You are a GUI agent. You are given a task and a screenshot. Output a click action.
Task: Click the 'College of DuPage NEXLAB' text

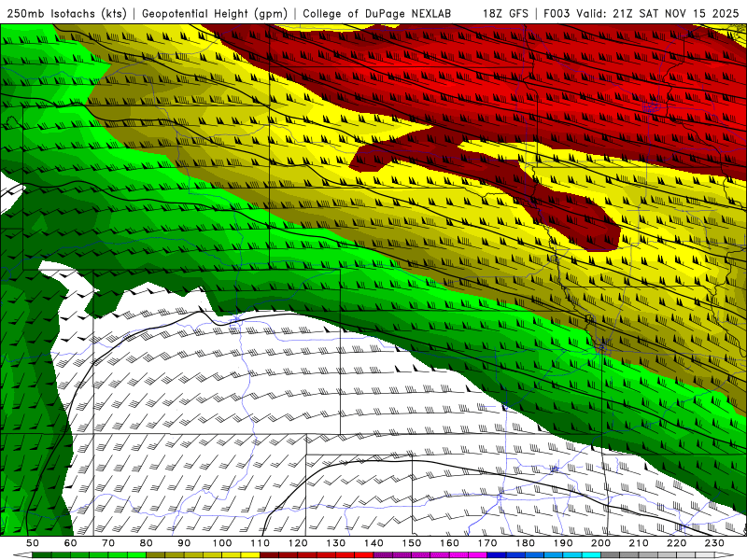click(377, 13)
